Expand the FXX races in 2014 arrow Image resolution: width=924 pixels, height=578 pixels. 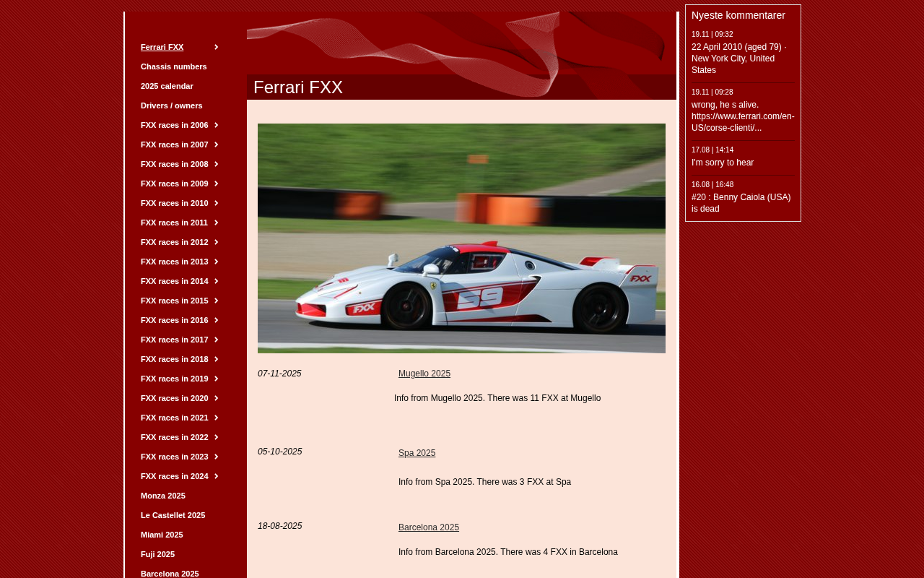(x=217, y=281)
